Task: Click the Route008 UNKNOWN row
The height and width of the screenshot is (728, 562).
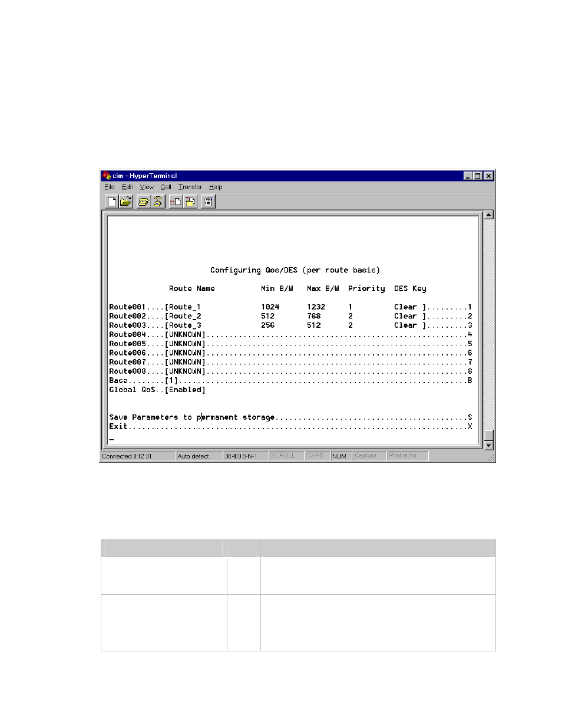Action: (290, 371)
